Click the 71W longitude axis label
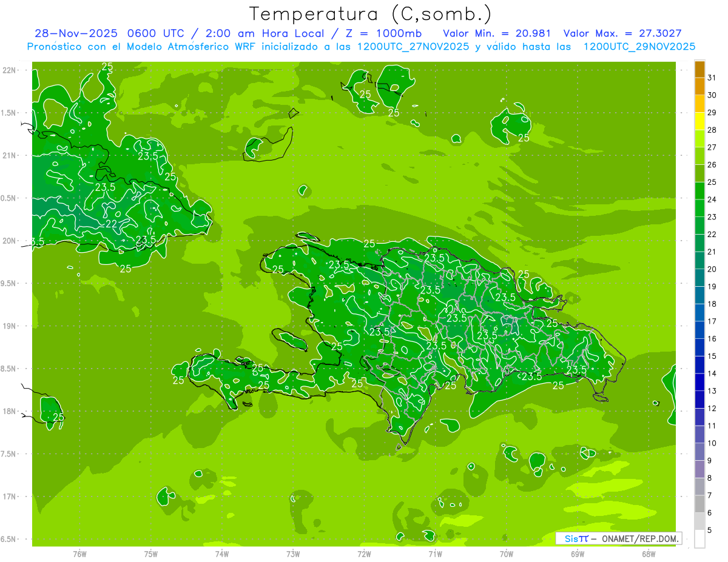This screenshot has width=728, height=562. click(435, 554)
